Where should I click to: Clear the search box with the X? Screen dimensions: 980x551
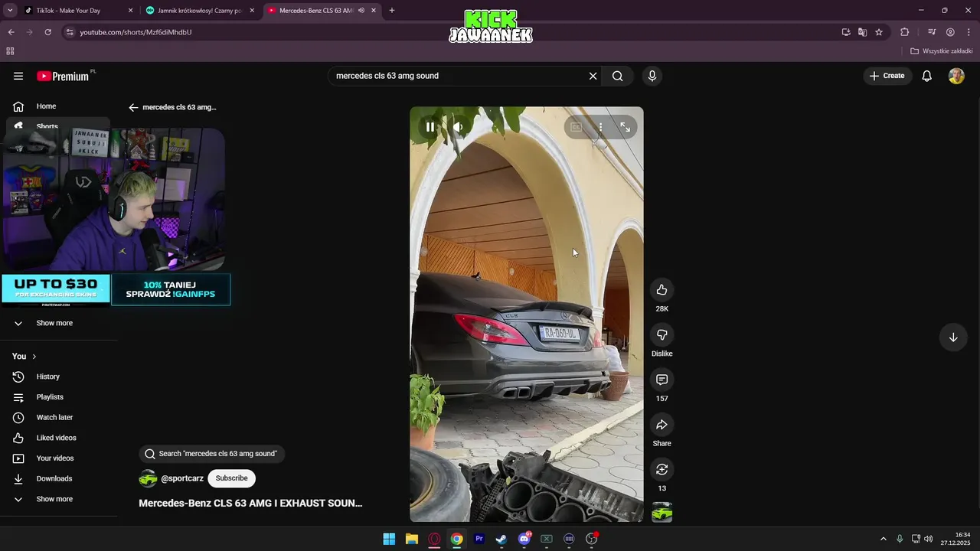tap(593, 76)
